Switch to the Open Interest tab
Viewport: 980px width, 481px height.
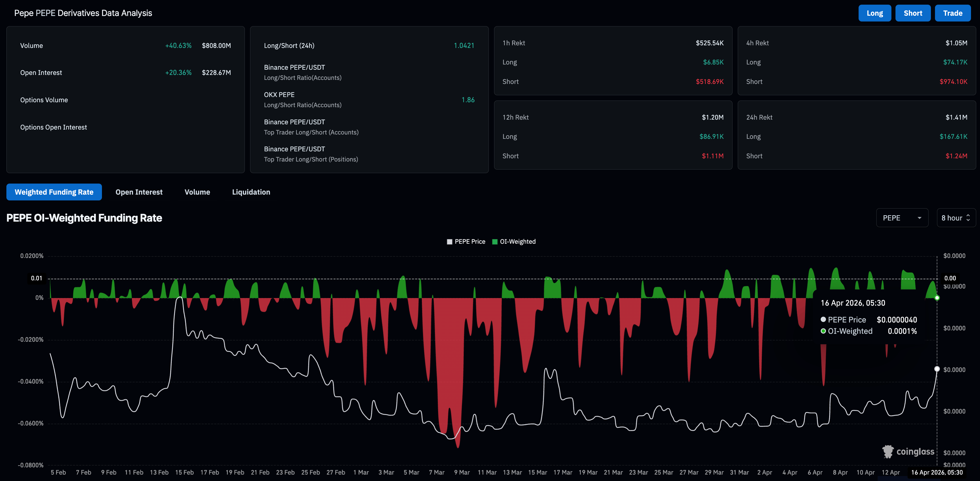(x=139, y=192)
